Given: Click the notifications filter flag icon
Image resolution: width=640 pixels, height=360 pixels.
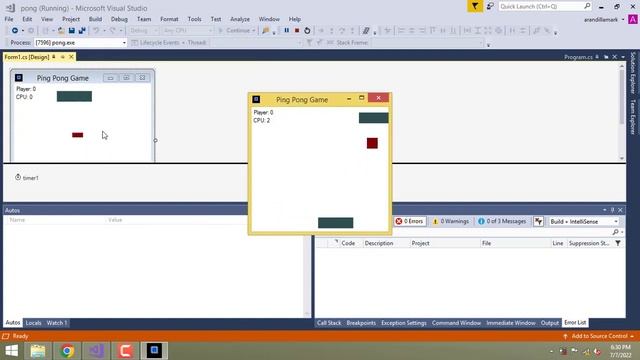Looking at the screenshot, I should 475,6.
